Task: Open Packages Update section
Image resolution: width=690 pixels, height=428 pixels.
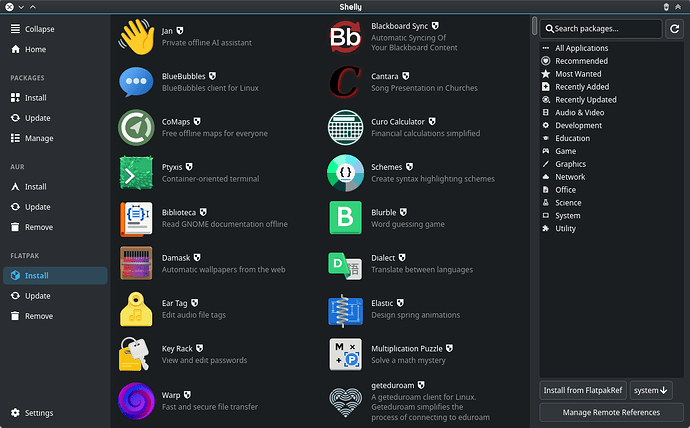Action: tap(55, 118)
